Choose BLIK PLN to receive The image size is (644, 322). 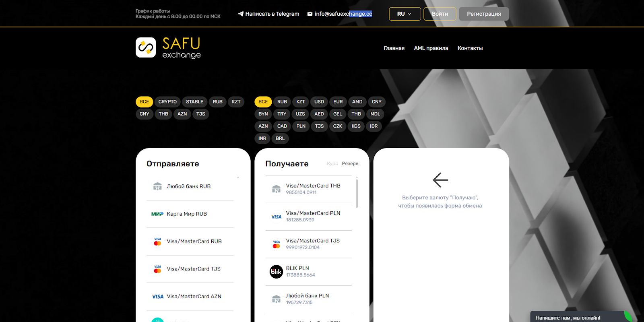pyautogui.click(x=309, y=272)
